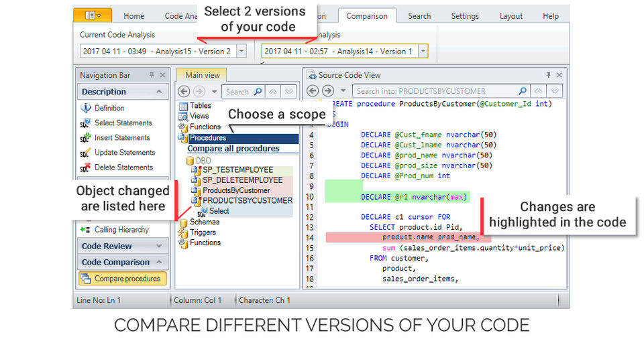644x341 pixels.
Task: Click the Compare procedures button
Action: coord(122,279)
